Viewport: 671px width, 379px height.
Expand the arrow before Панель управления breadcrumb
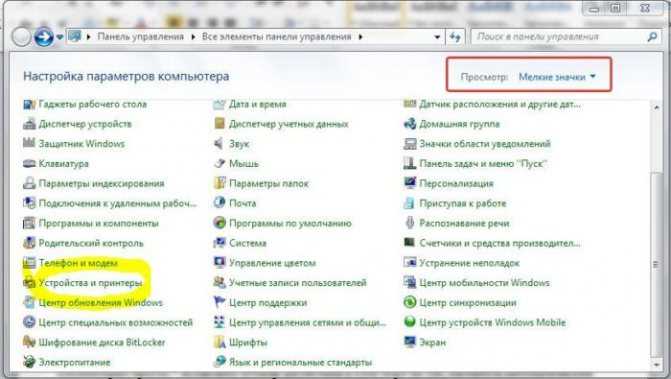[x=89, y=37]
